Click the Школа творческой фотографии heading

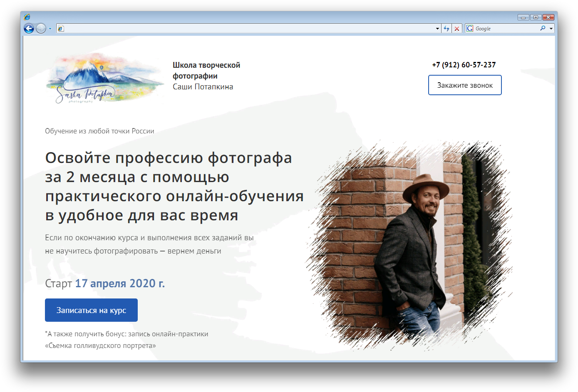[206, 70]
